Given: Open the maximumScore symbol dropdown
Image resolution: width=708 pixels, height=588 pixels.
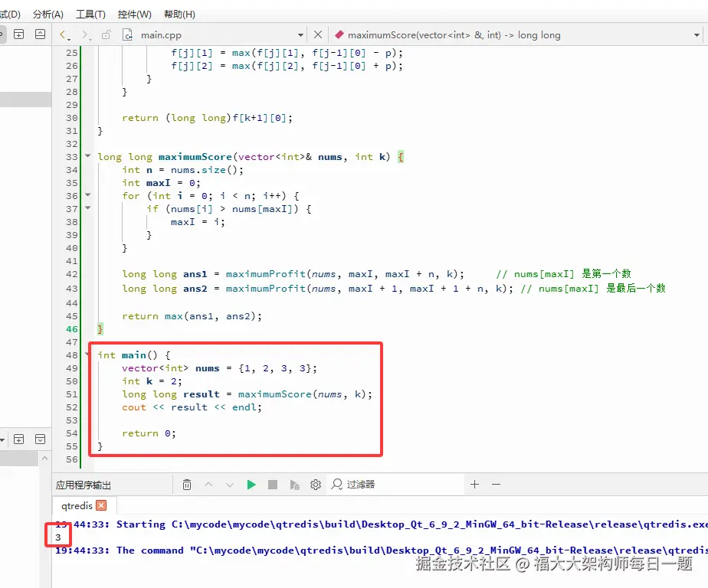Looking at the screenshot, I should pyautogui.click(x=697, y=35).
